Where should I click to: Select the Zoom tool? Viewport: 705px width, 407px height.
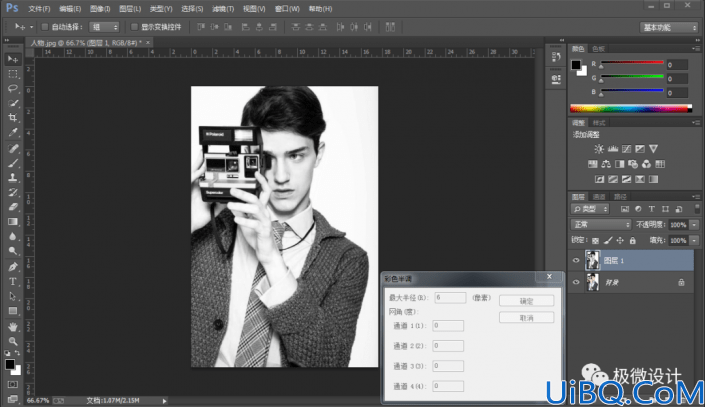tap(13, 341)
